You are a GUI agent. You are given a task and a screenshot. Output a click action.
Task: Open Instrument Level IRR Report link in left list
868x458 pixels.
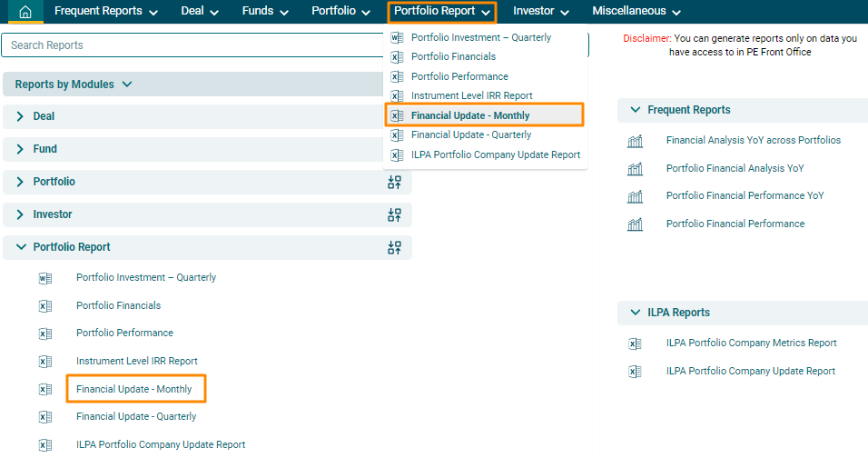point(136,361)
